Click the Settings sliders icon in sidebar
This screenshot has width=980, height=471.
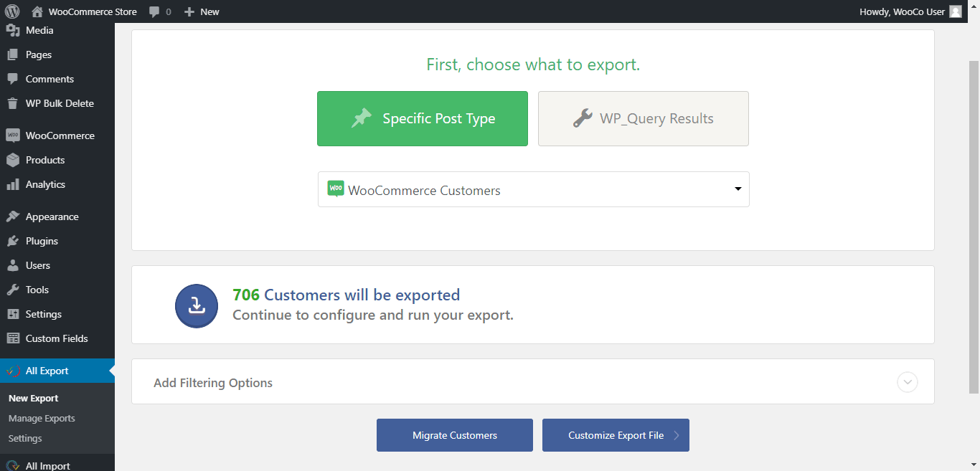tap(12, 314)
